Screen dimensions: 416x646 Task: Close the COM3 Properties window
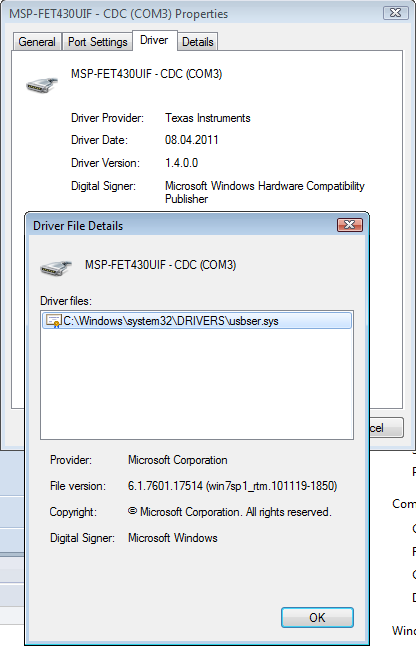(x=395, y=13)
